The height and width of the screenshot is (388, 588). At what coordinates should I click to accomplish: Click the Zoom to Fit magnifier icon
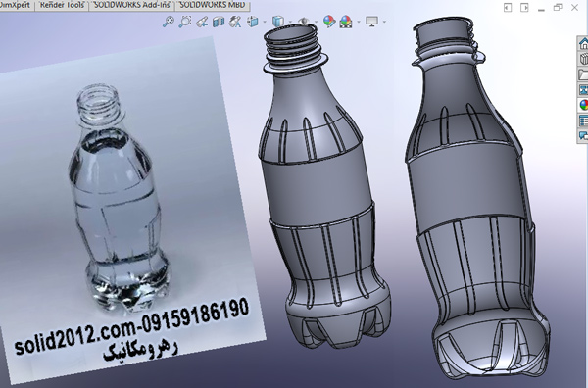coord(169,22)
